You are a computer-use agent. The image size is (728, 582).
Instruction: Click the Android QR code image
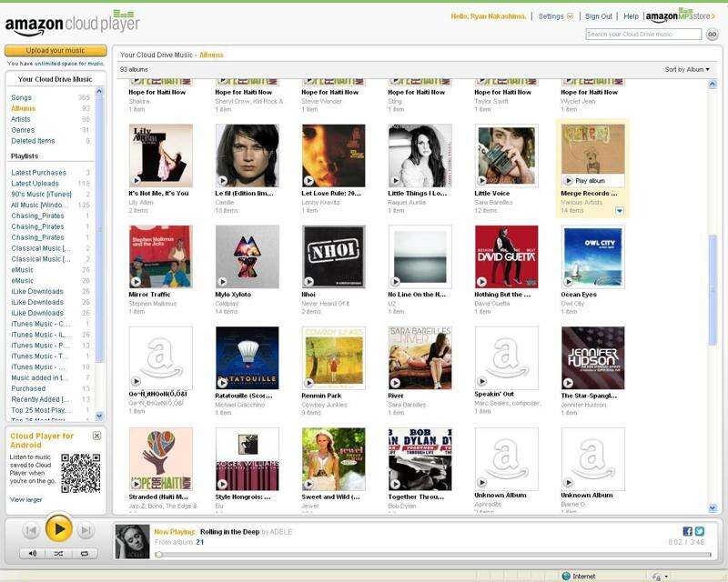[x=81, y=473]
